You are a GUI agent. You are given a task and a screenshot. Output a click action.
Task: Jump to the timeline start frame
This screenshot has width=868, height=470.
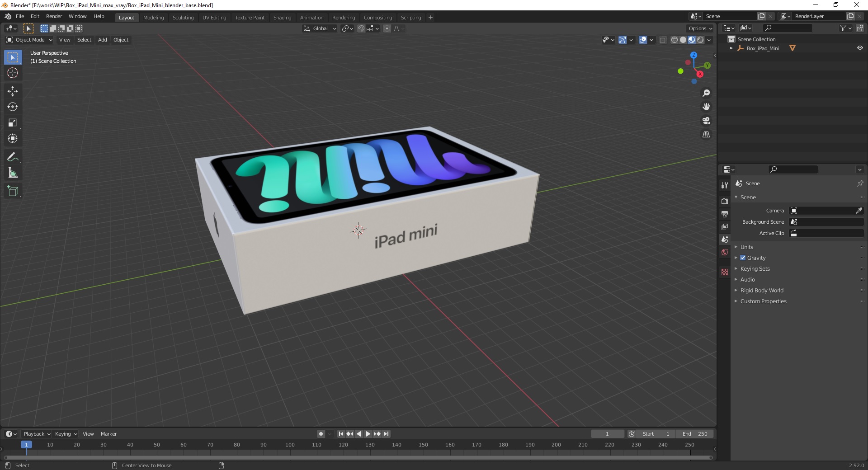pos(341,434)
